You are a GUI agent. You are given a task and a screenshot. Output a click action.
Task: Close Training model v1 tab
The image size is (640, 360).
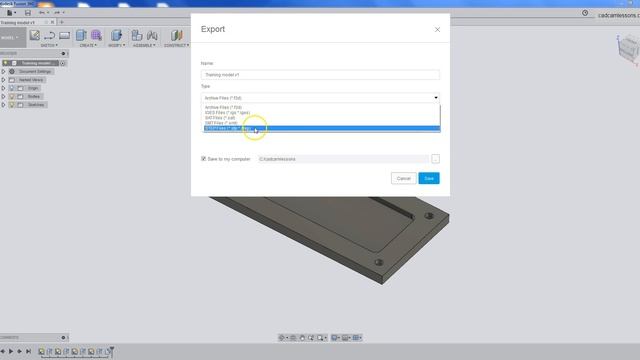[52, 22]
